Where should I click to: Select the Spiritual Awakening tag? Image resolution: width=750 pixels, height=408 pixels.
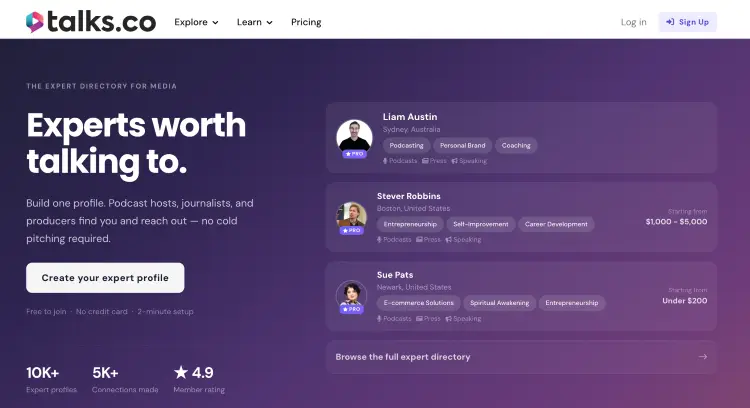coord(499,303)
